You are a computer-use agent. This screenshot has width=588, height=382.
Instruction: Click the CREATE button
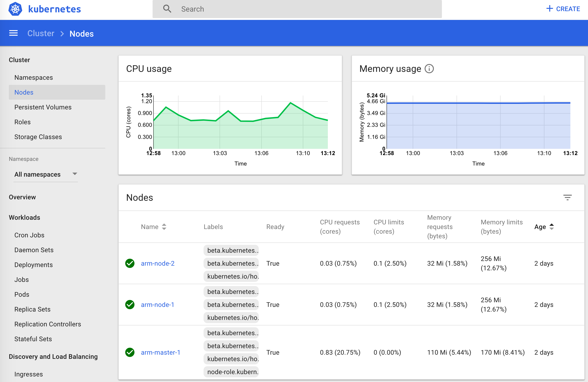click(x=563, y=9)
